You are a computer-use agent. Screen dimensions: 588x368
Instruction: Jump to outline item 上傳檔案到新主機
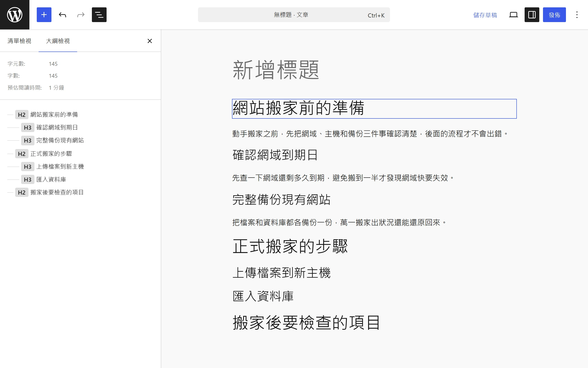[x=52, y=167]
